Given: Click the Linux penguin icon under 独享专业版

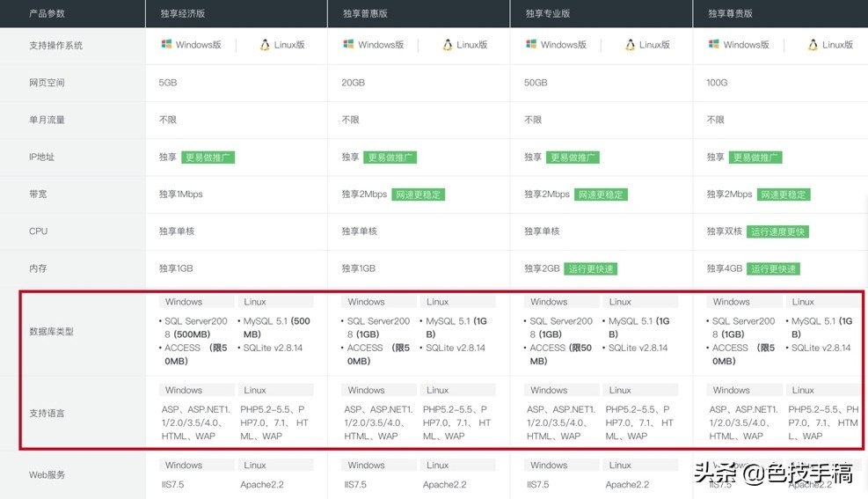Looking at the screenshot, I should (x=630, y=45).
